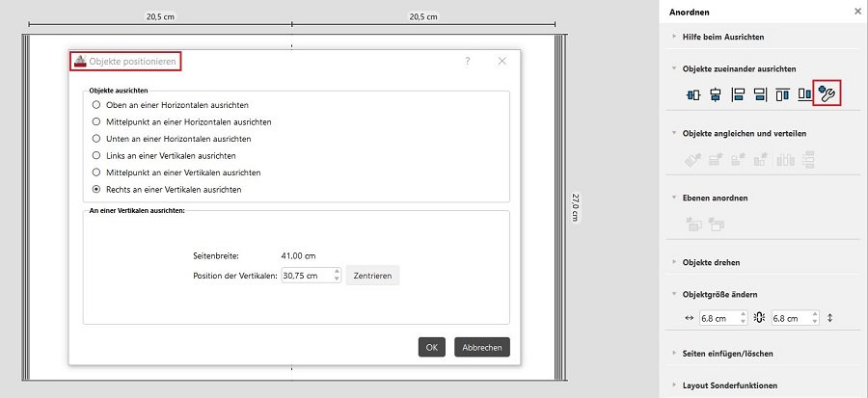Select Rechts an einer Vertikalen ausrichten
868x398 pixels.
point(96,189)
